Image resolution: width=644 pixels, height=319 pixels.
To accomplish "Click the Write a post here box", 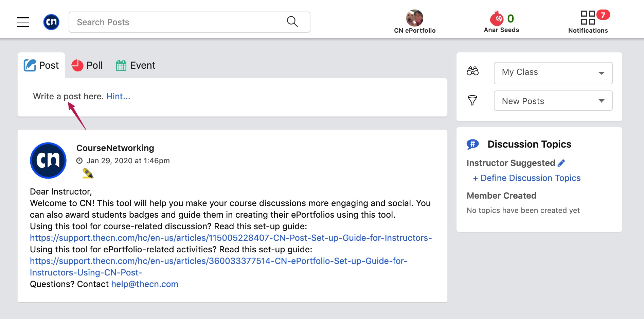I will point(232,97).
